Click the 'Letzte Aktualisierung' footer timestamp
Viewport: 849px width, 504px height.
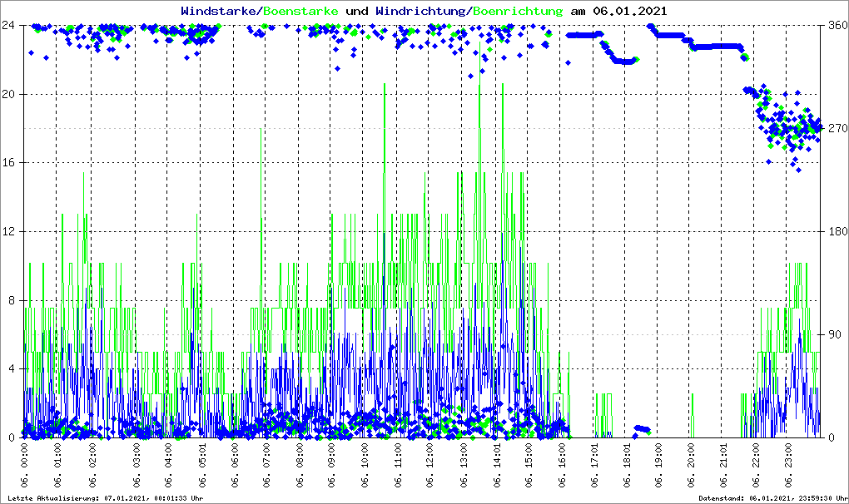click(104, 498)
